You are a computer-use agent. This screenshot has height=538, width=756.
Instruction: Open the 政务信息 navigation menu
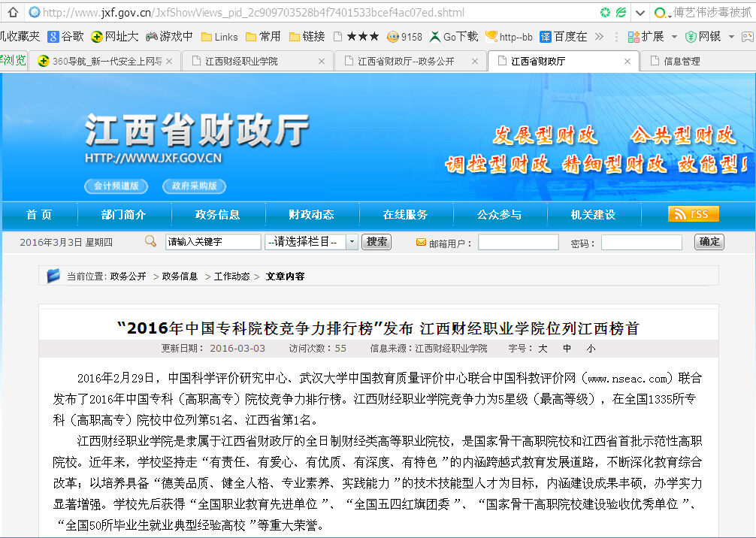(x=217, y=215)
